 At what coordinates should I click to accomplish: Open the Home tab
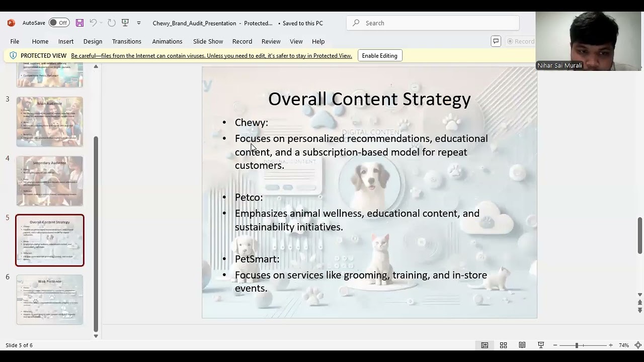[40, 41]
